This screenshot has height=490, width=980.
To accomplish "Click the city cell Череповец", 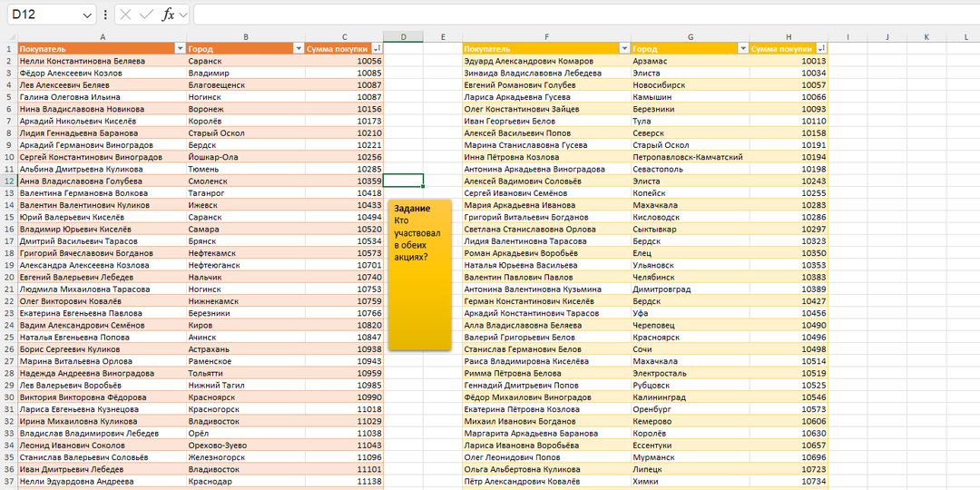I will pyautogui.click(x=691, y=325).
